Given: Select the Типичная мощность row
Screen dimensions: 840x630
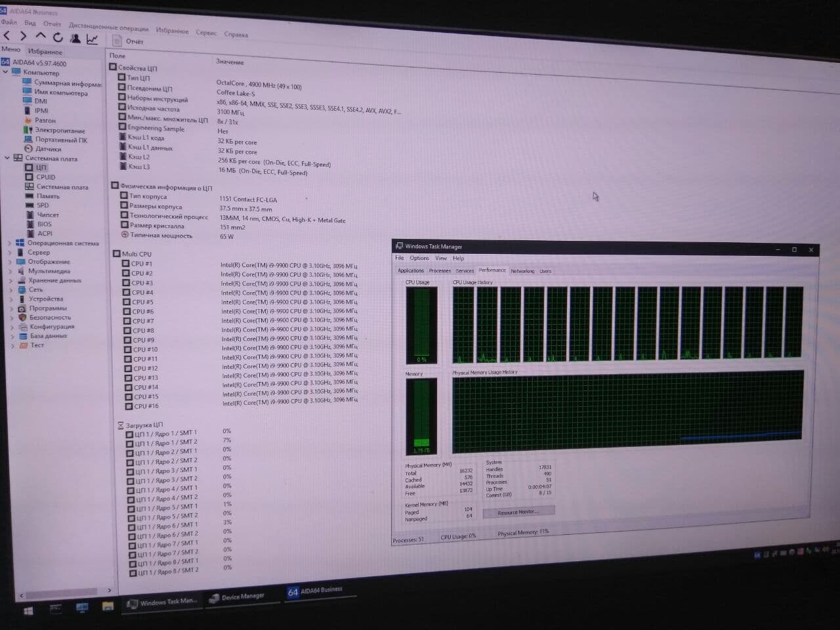Looking at the screenshot, I should point(161,236).
